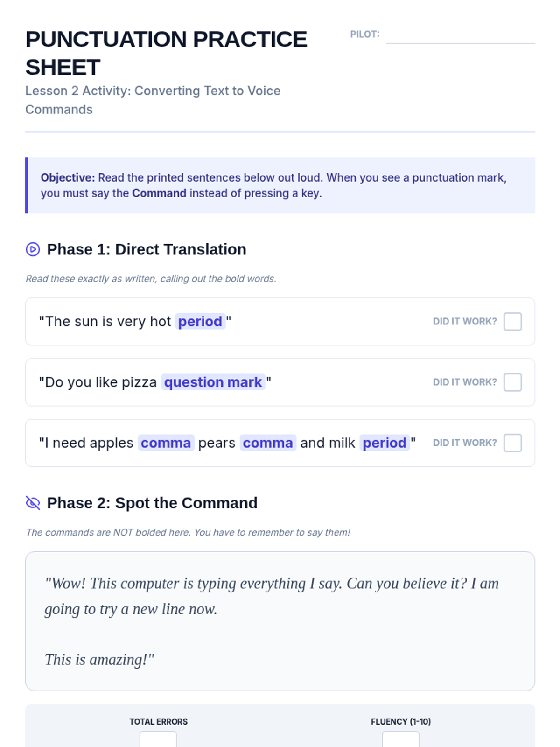Click the Punctuation Practice Sheet title
560x747 pixels.
tap(166, 53)
